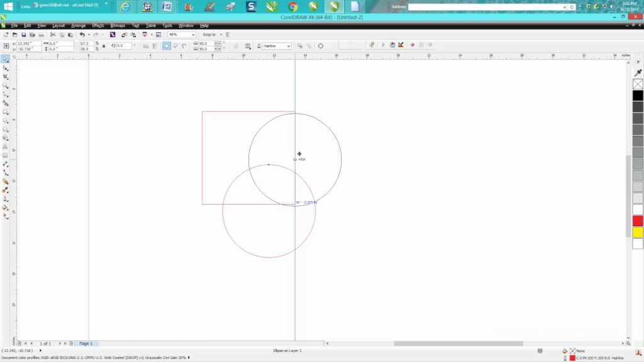Open the Arrange menu
The height and width of the screenshot is (362, 644).
click(79, 25)
